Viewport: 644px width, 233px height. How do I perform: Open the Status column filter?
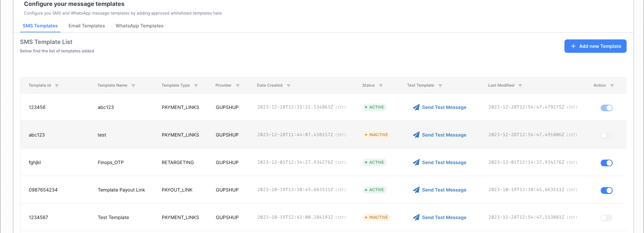click(380, 85)
